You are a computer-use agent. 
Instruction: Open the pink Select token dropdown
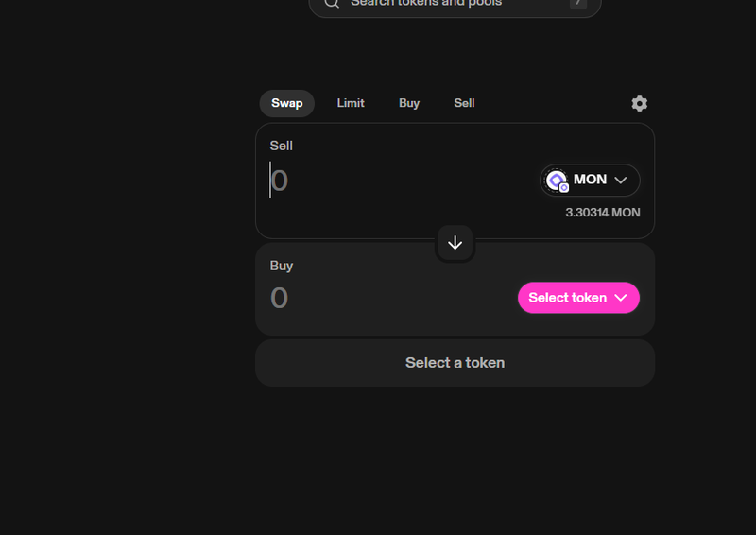(578, 298)
